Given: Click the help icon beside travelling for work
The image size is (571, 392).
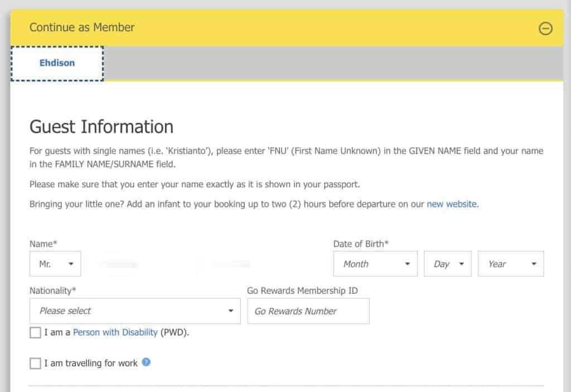Looking at the screenshot, I should coord(146,362).
